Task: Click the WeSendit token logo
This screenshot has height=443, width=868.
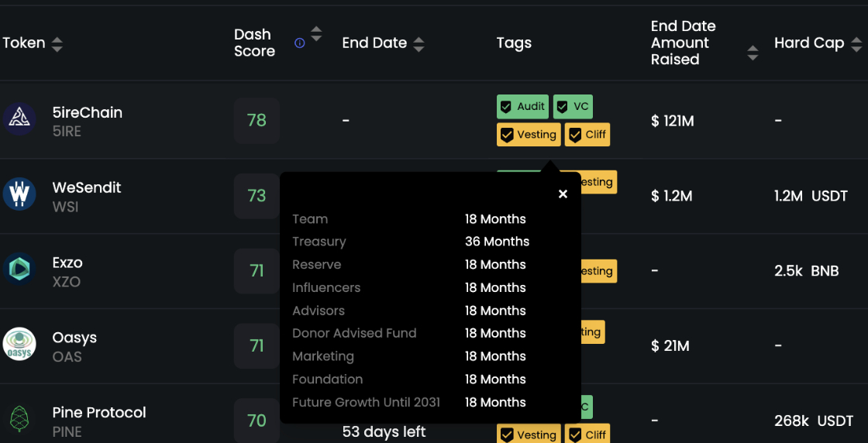Action: coord(19,194)
